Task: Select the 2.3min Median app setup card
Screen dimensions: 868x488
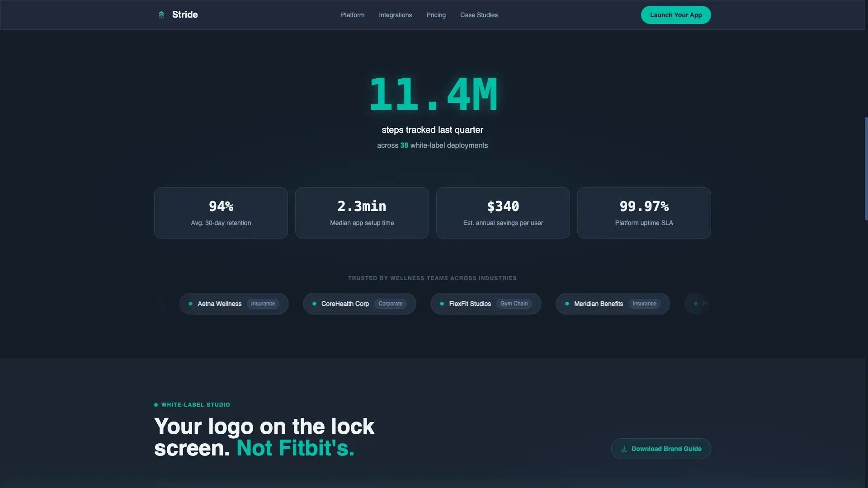Action: [x=362, y=213]
